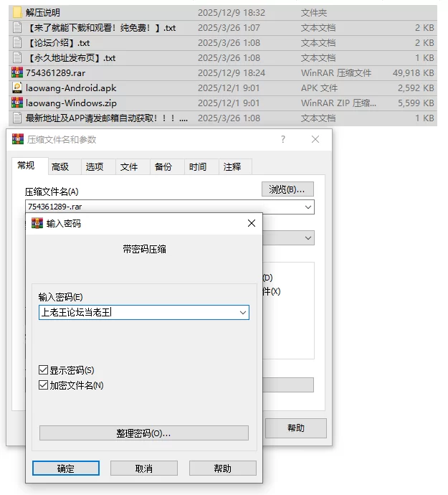Viewport: 448px width, 495px height.
Task: Expand the password field dropdown arrow
Action: 242,313
